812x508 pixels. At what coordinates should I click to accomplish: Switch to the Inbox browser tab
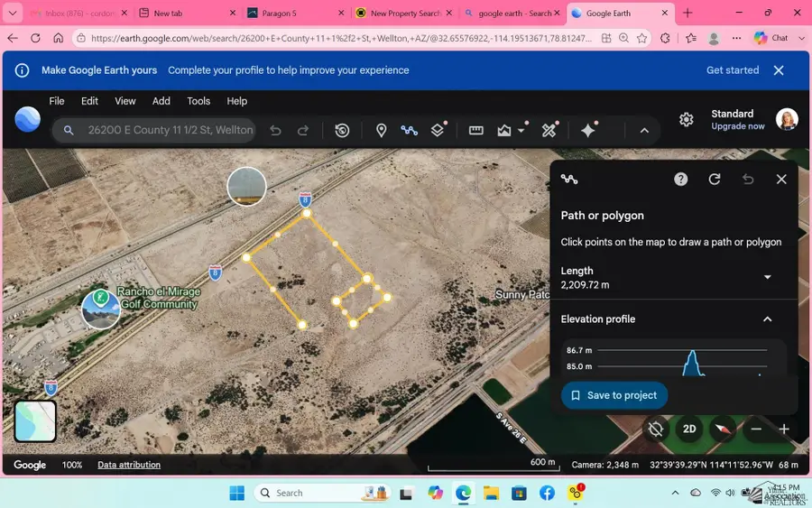coord(78,13)
